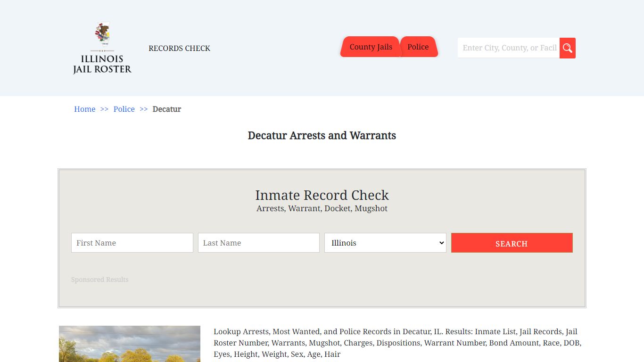
Task: Click the Decatur landscape photo thumbnail
Action: pos(130,344)
